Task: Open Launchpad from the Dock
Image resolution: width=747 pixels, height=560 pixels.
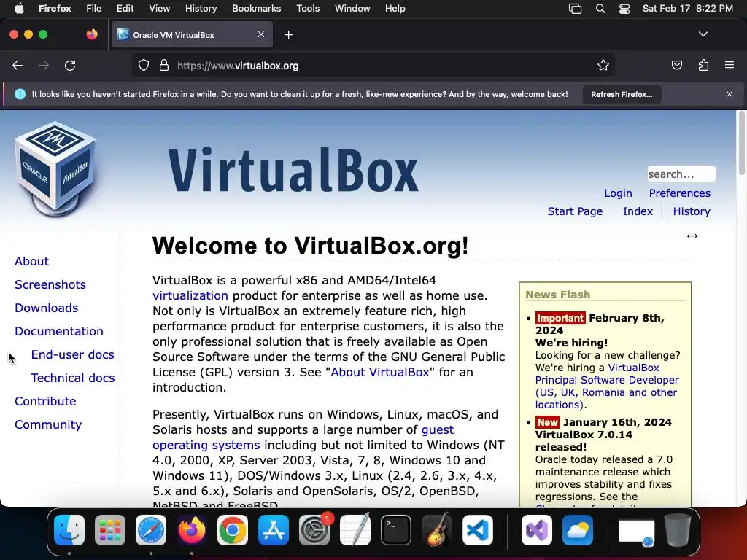Action: 110,530
